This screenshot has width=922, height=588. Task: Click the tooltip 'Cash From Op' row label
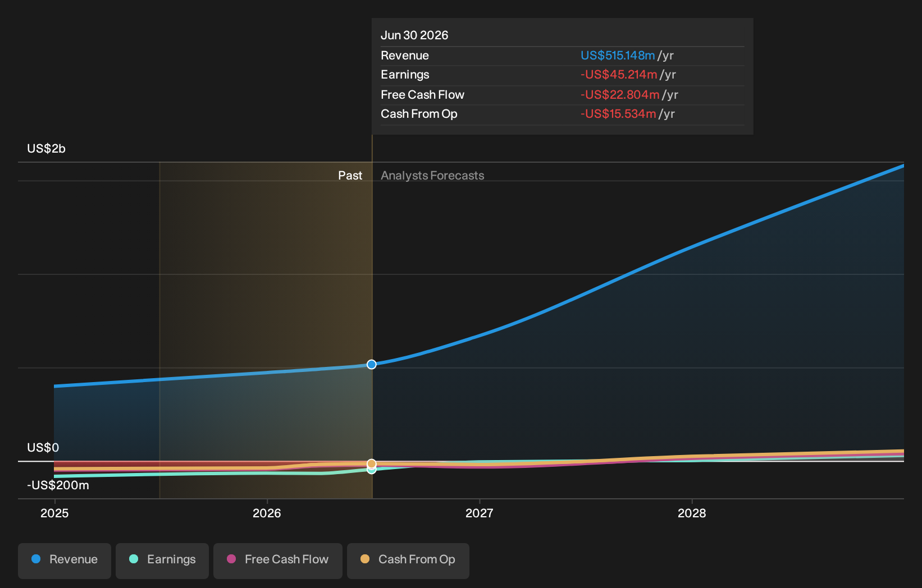[x=419, y=114]
